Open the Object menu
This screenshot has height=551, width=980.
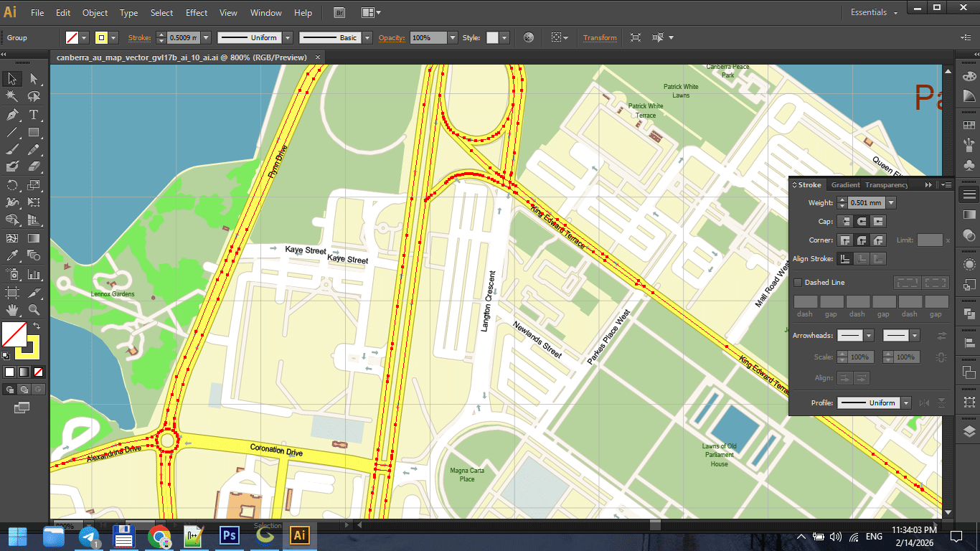click(x=94, y=12)
